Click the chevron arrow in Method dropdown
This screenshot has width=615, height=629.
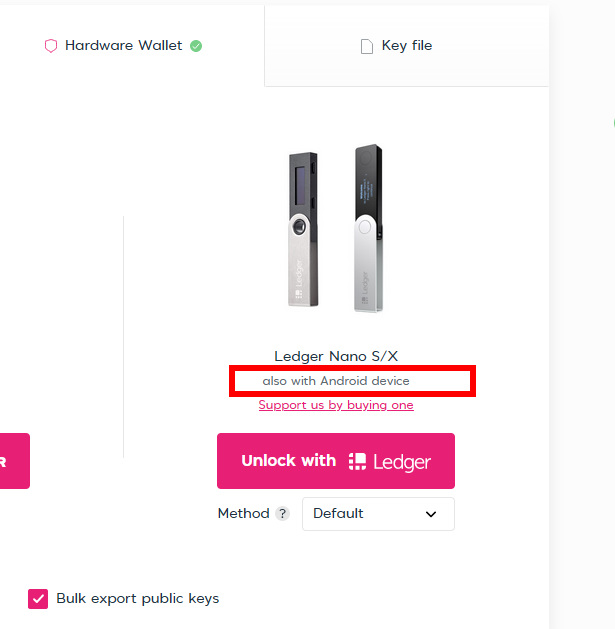(431, 514)
